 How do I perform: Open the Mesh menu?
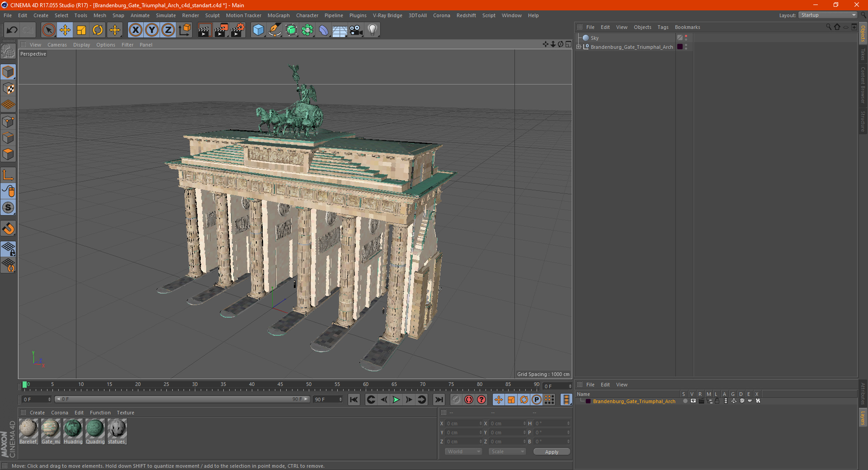pyautogui.click(x=100, y=15)
